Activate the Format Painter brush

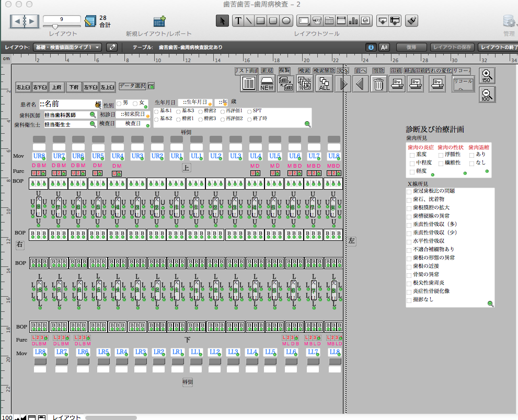[x=411, y=21]
